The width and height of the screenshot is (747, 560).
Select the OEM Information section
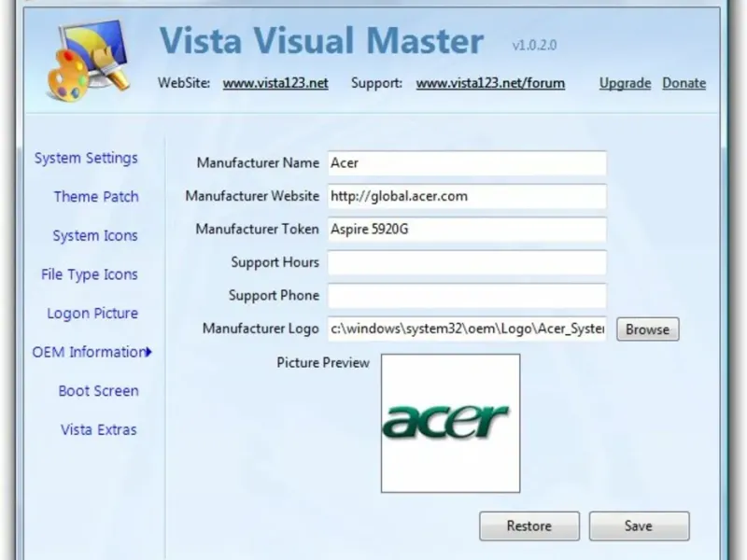click(92, 353)
